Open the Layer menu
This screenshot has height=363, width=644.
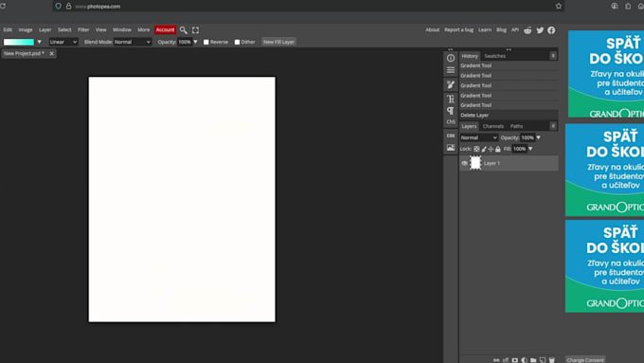coord(45,30)
